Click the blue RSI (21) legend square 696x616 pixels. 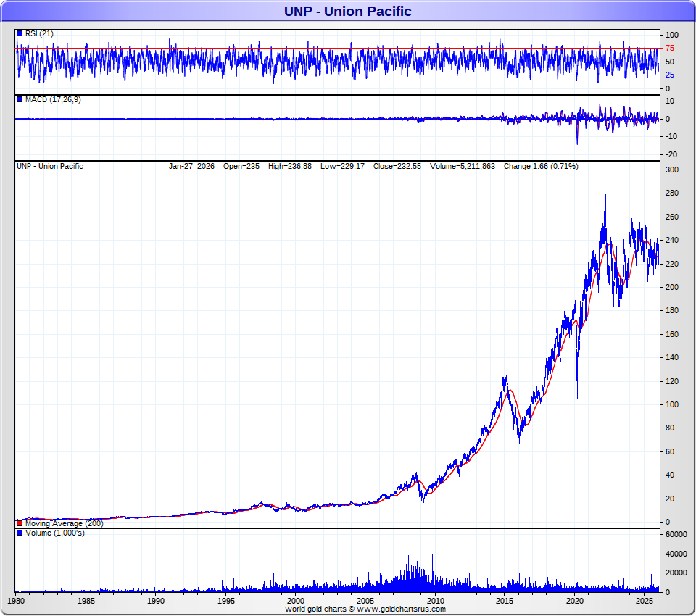20,34
